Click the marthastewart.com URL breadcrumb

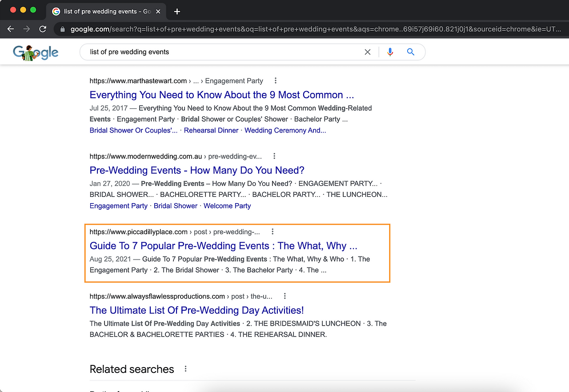[x=176, y=81]
